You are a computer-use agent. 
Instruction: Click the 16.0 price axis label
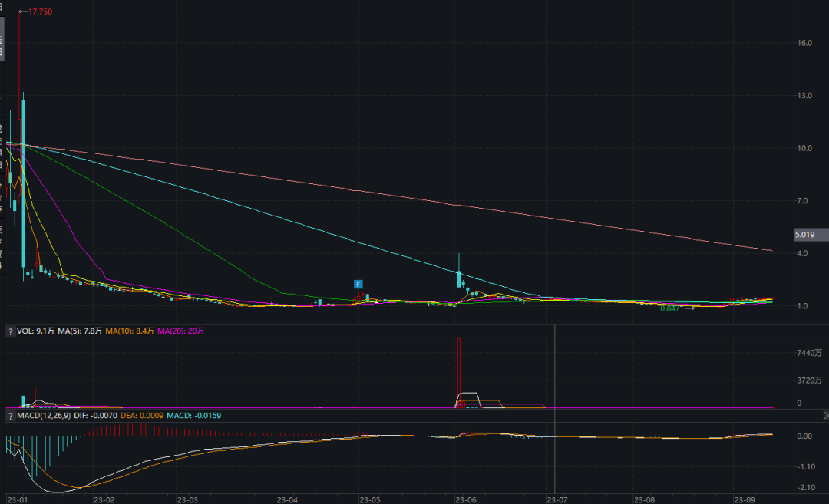click(x=804, y=43)
